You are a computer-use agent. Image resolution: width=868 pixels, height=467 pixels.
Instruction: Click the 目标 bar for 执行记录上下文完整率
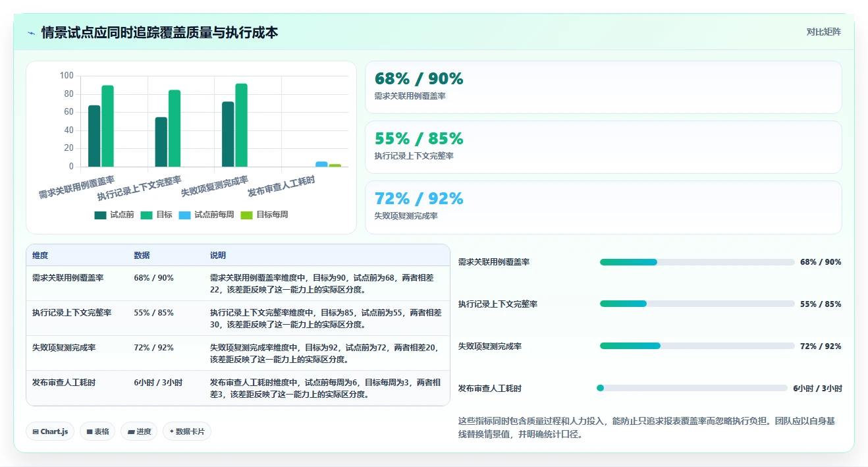[x=175, y=128]
